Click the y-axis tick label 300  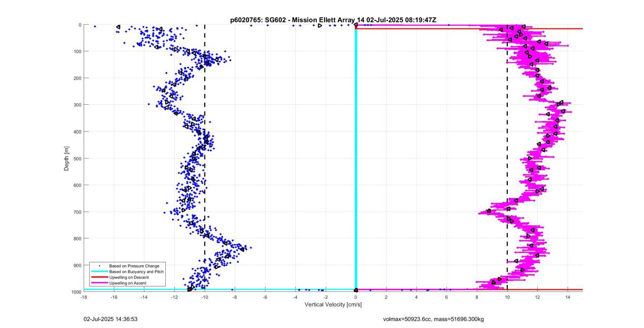(x=76, y=105)
